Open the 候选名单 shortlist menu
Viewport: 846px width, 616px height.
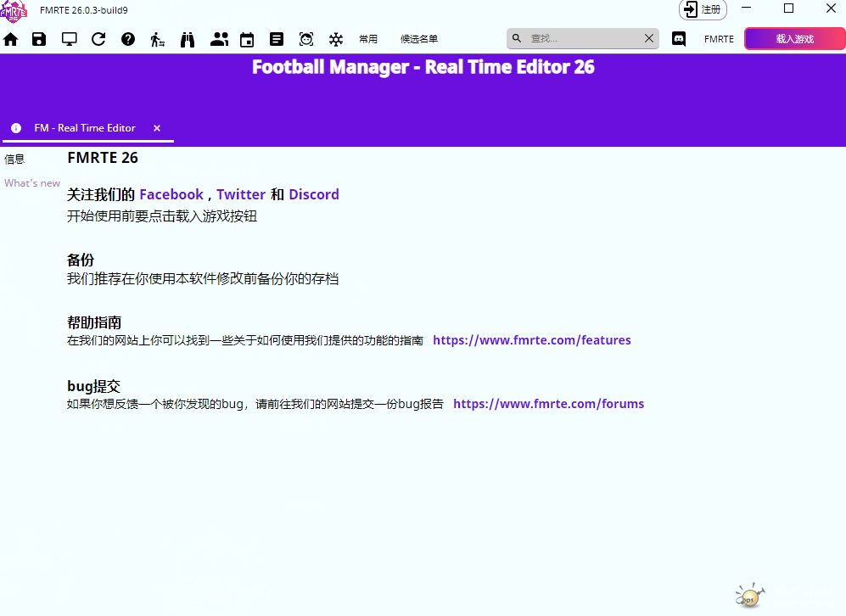(x=419, y=39)
